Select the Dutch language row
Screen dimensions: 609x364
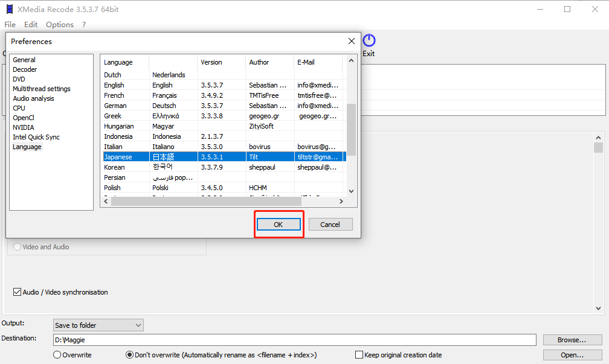(x=224, y=75)
